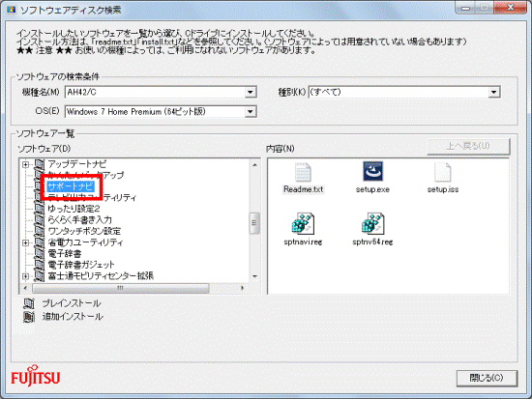Select アップデートナビ in the software tree

point(77,164)
